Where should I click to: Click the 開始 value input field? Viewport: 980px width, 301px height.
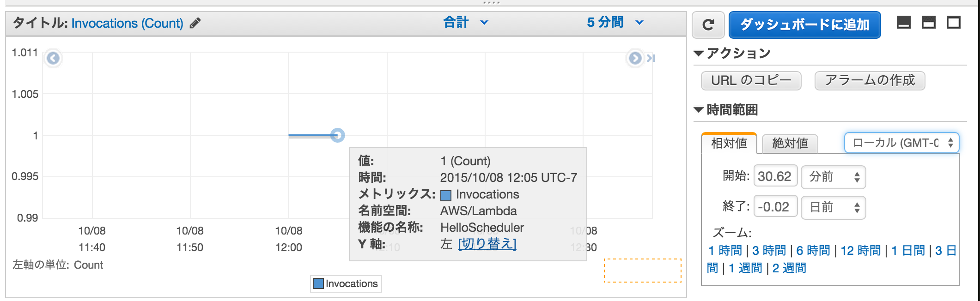point(775,176)
